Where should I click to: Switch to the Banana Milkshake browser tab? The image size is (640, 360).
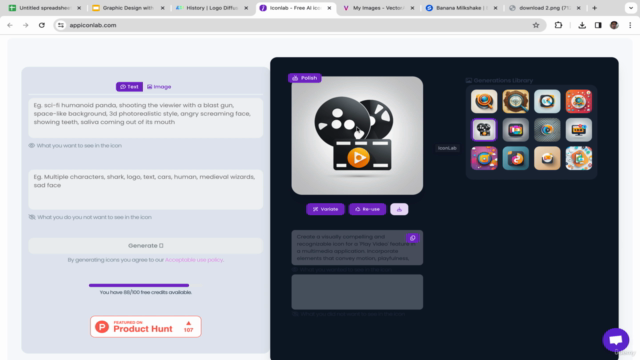click(461, 8)
